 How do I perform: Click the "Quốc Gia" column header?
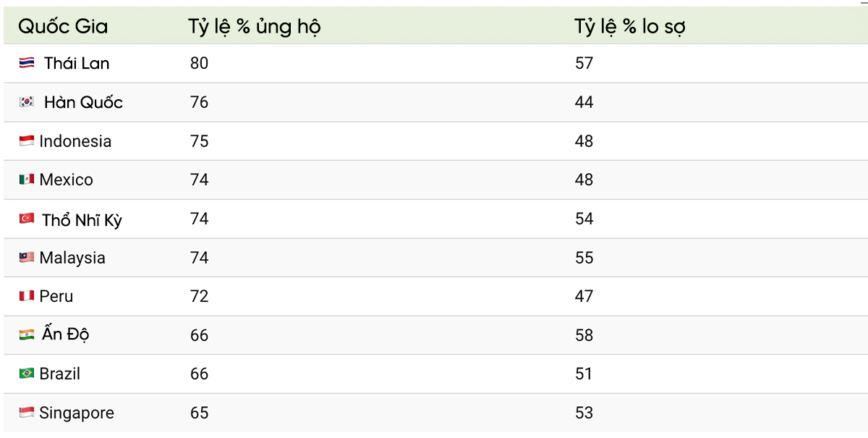[x=63, y=27]
